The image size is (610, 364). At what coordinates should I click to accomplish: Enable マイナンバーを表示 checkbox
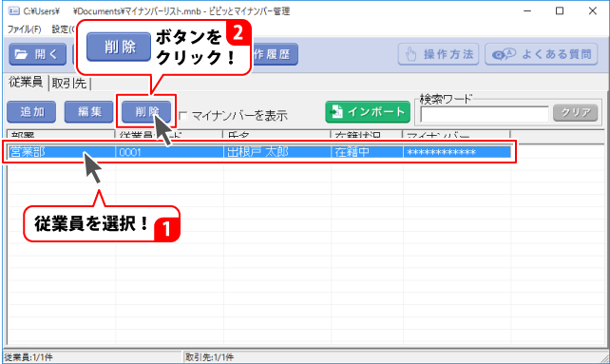point(182,116)
